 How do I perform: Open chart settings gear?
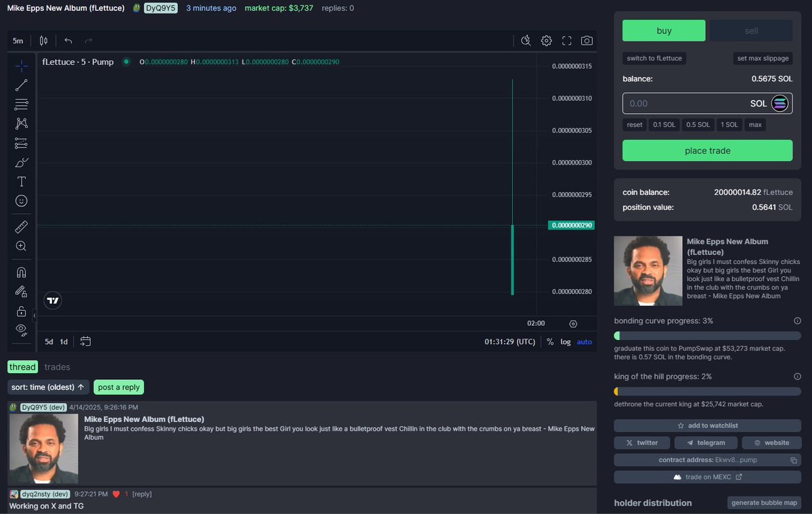[546, 41]
